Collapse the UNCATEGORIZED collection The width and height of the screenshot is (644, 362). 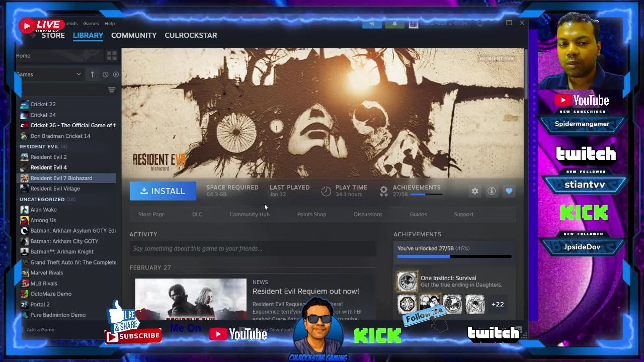click(x=42, y=199)
